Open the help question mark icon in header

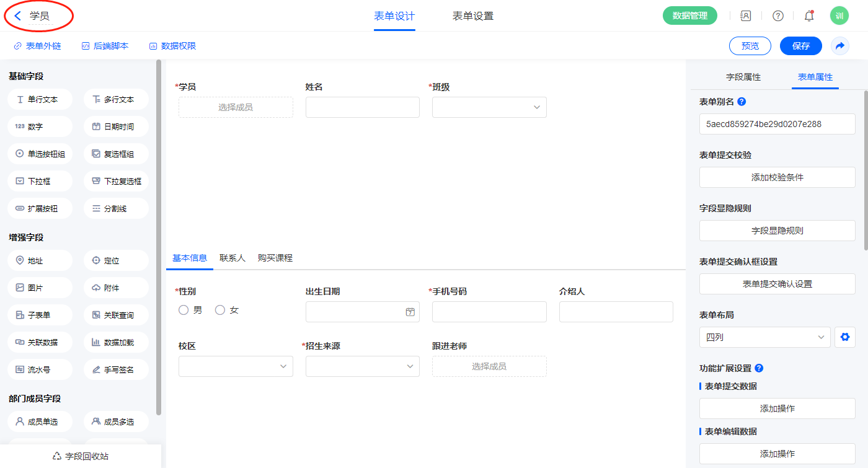777,16
